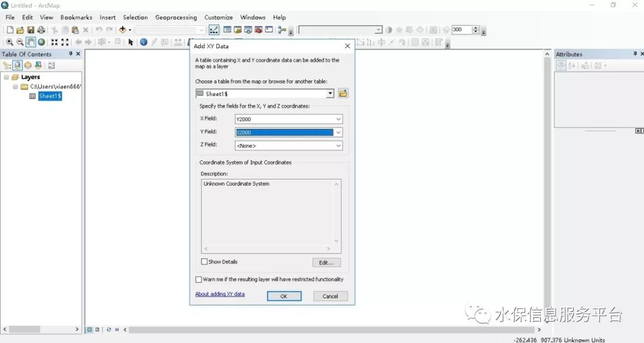This screenshot has width=644, height=343.
Task: Open the ModelBuilder window icon
Action: (x=281, y=30)
